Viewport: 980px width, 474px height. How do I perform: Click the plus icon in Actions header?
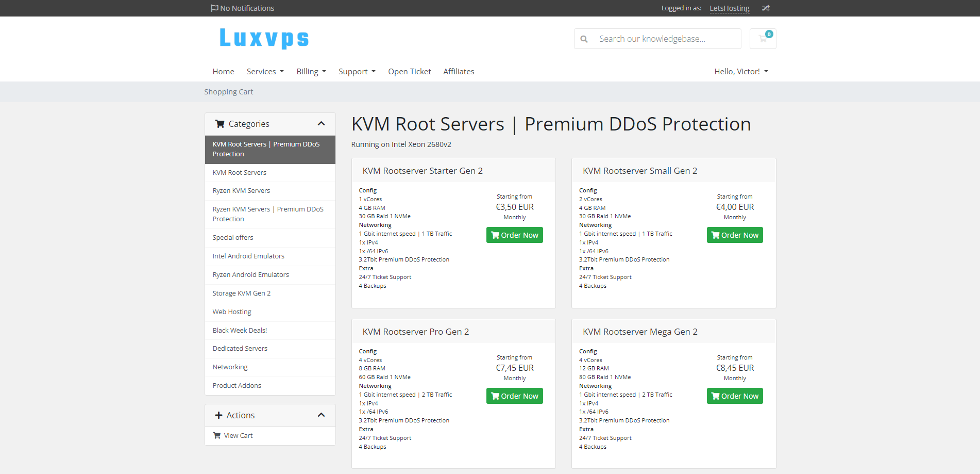click(218, 415)
